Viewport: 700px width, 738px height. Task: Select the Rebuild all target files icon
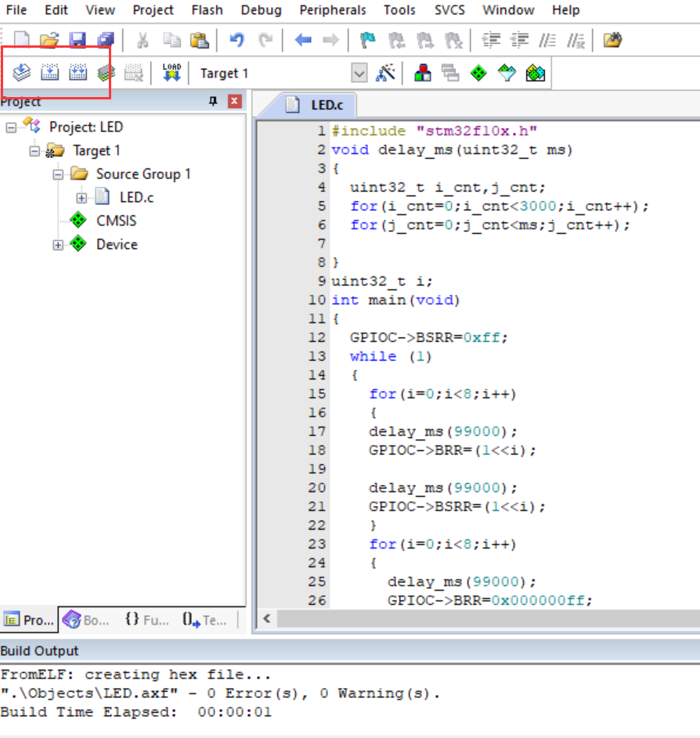point(77,72)
